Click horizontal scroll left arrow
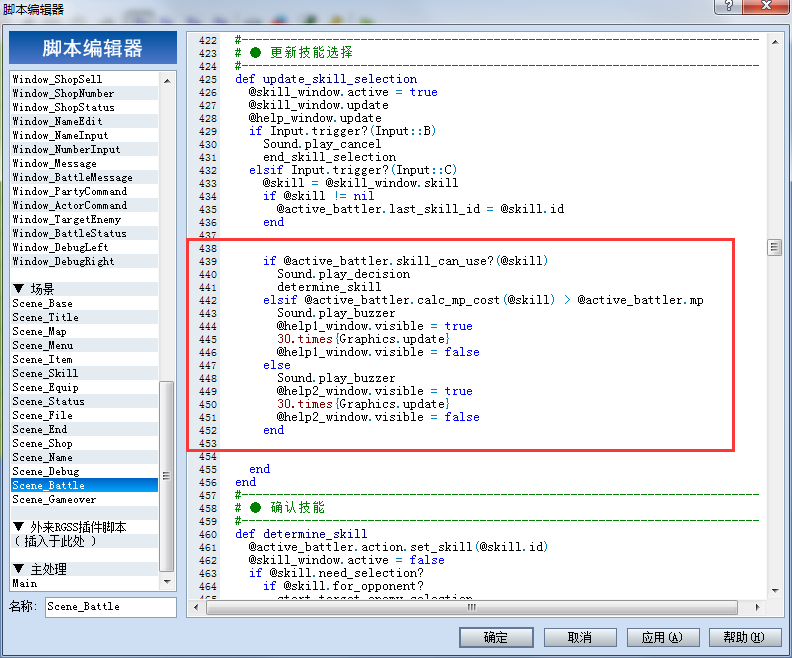Image resolution: width=792 pixels, height=658 pixels. pos(196,608)
